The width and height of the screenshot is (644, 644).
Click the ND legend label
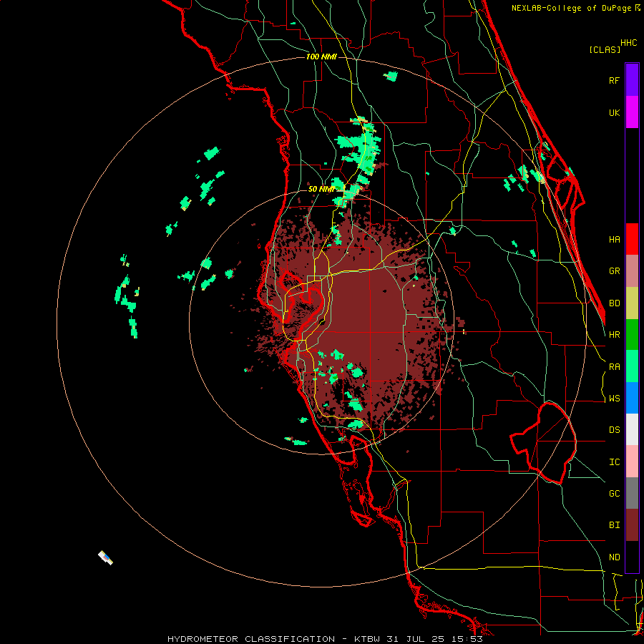(614, 557)
